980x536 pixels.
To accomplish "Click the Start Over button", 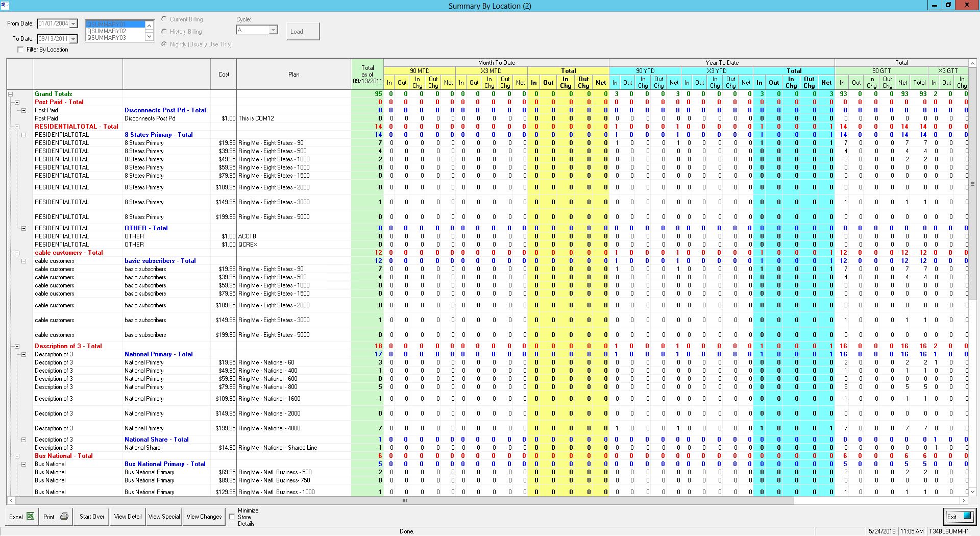I will click(92, 517).
